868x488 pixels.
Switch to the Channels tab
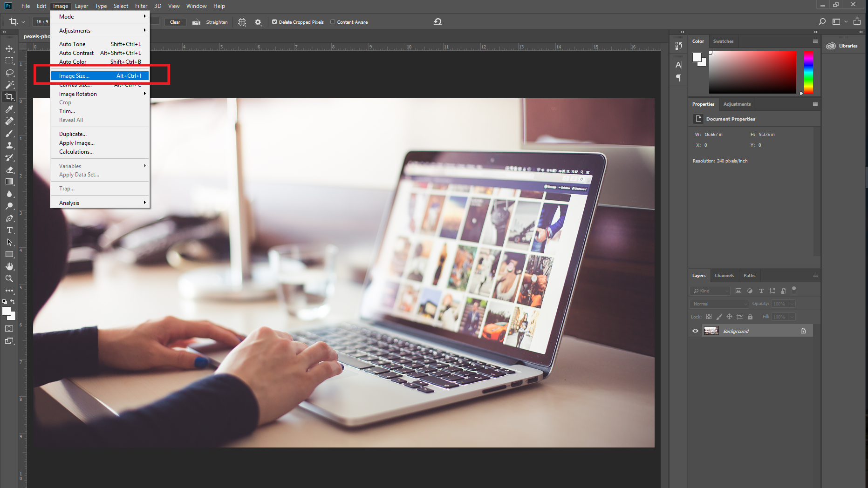pos(724,275)
